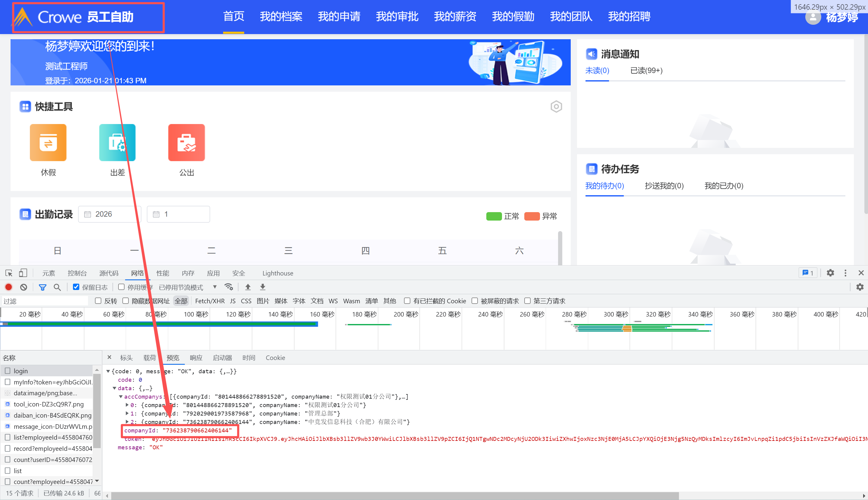Screen dimensions: 868x500
Task: Toggle the 保留日志 checkbox
Action: coord(76,287)
